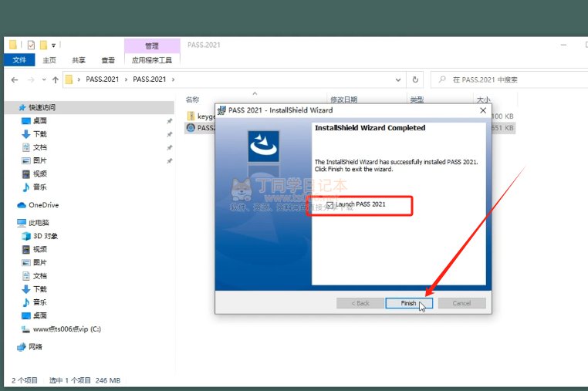Close the InstallShield Wizard dialog
Screen dimensions: 588x391
pyautogui.click(x=483, y=110)
